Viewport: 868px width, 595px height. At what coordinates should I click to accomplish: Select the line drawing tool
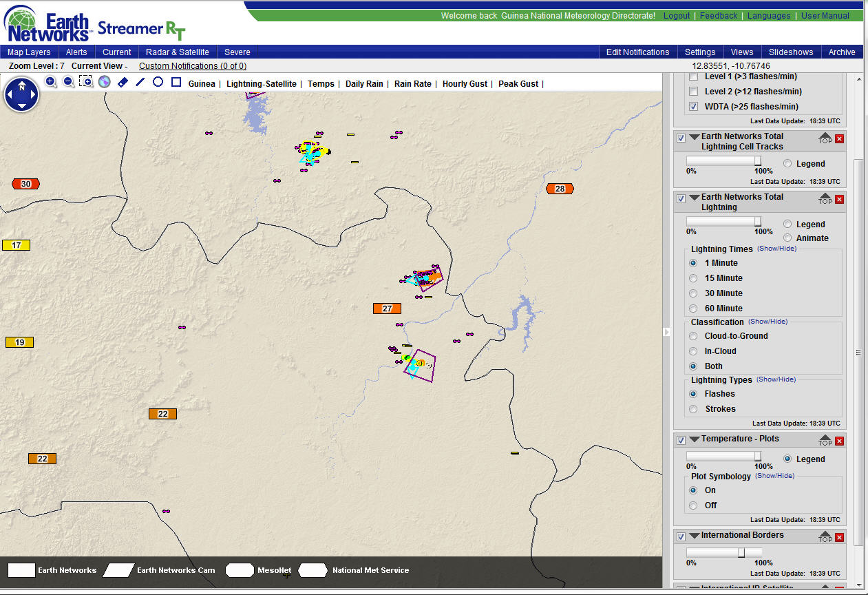(140, 82)
